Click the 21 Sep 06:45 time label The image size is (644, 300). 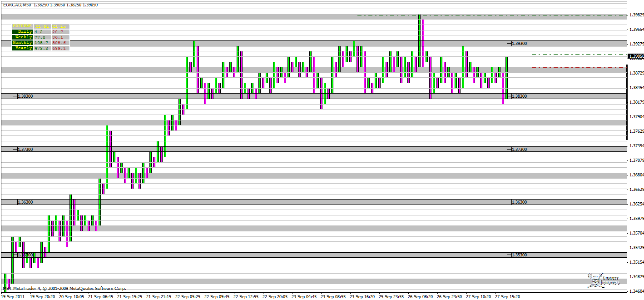[101, 297]
